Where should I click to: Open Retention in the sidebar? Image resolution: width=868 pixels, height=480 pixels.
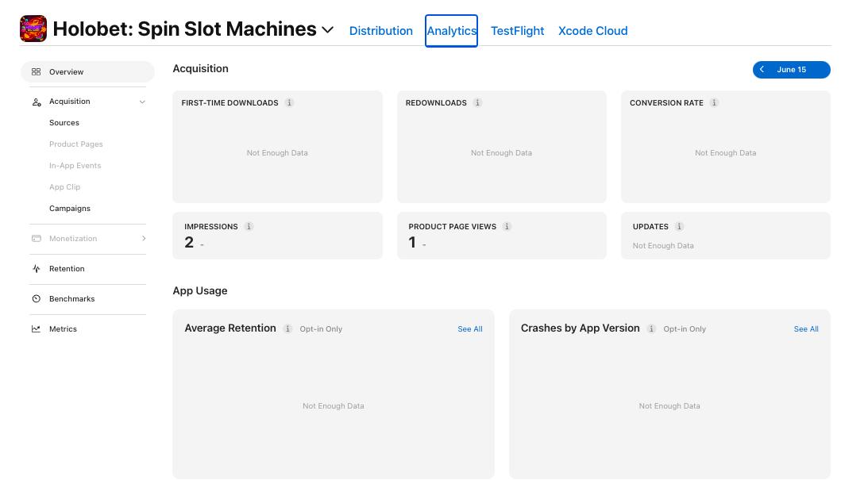click(x=67, y=269)
